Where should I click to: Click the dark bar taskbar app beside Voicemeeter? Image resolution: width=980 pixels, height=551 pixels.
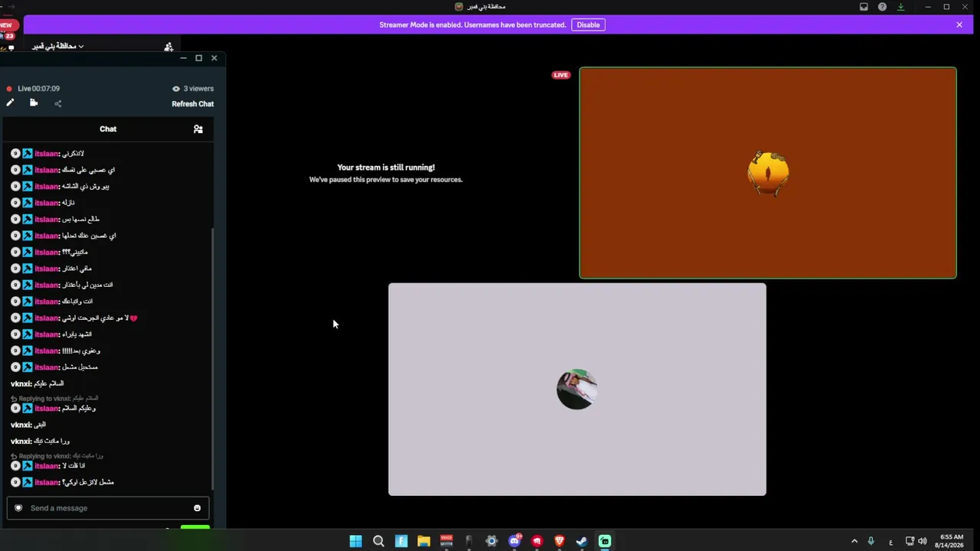(x=469, y=541)
